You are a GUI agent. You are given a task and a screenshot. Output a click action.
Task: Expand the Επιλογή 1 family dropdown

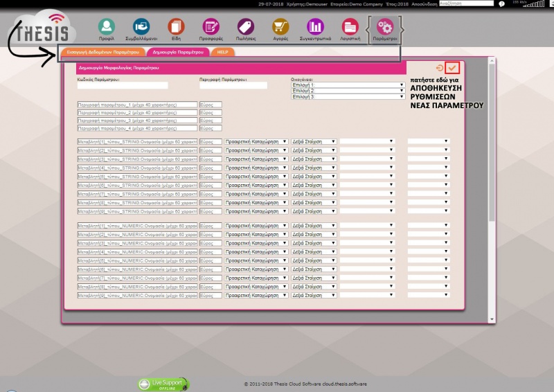coord(348,85)
